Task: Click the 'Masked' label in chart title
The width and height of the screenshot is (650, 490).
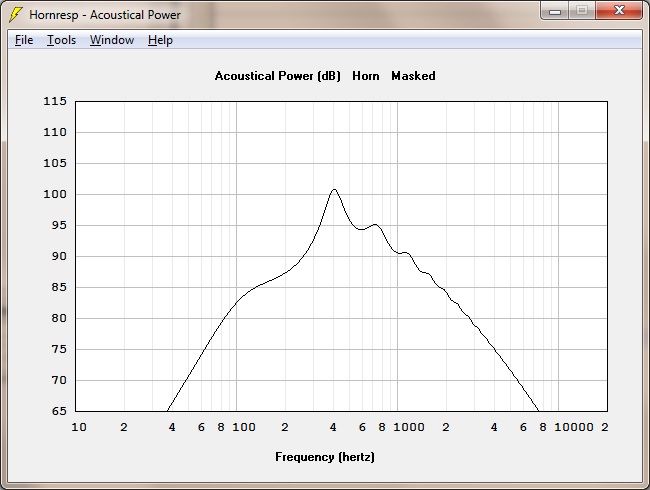Action: coord(413,76)
